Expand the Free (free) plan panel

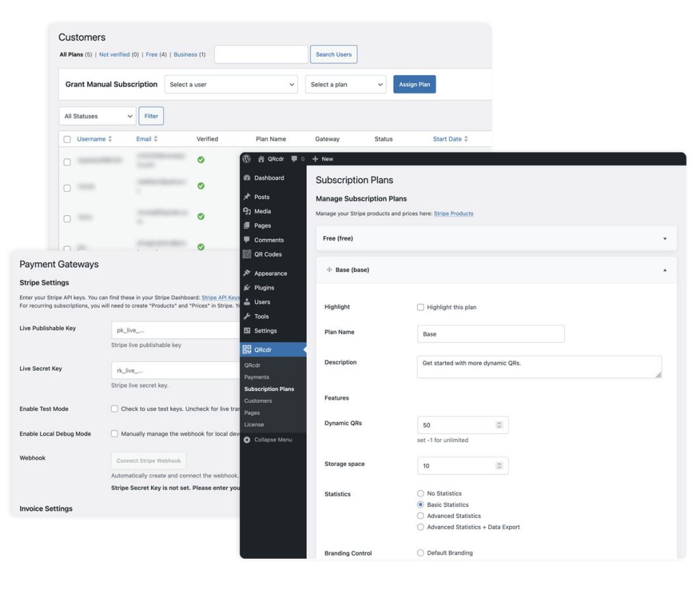664,238
